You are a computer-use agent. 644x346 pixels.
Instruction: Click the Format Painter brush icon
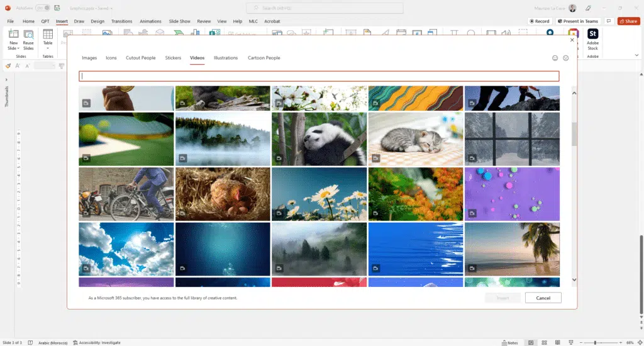8,65
